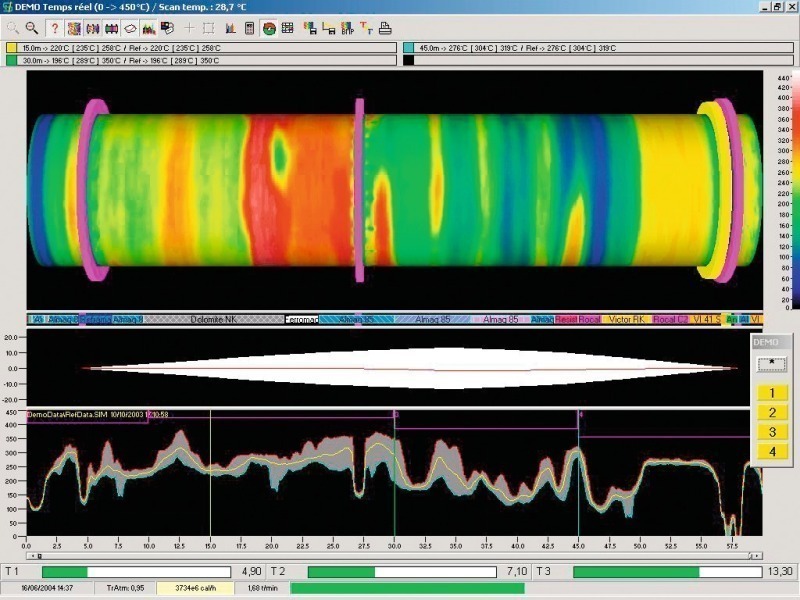
Task: Select the text annotation TT icon
Action: pos(366,28)
